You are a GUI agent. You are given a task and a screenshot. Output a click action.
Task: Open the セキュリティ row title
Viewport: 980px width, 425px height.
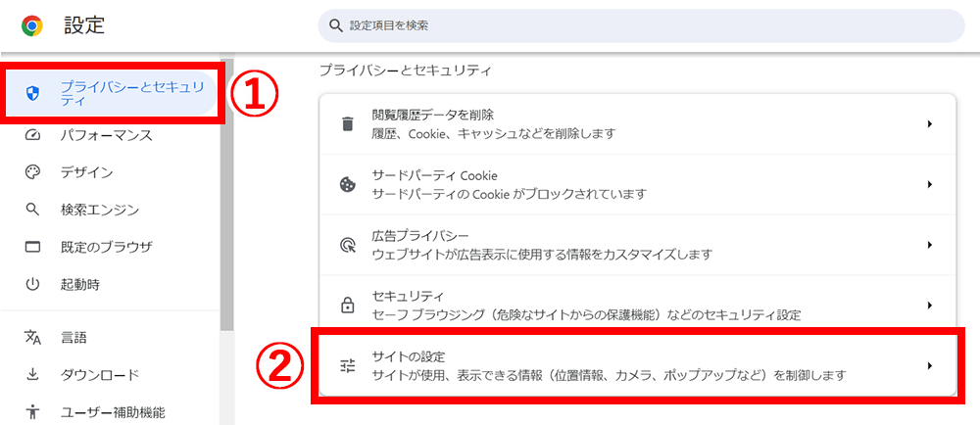[x=407, y=296]
